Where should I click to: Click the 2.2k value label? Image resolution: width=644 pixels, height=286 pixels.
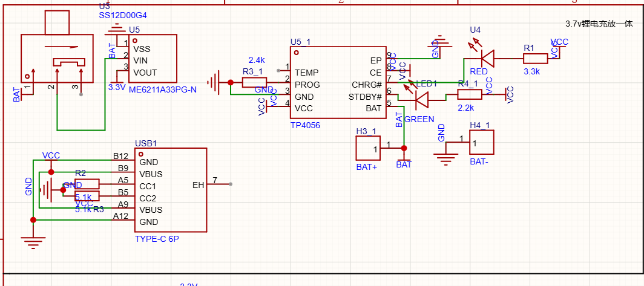(x=466, y=108)
